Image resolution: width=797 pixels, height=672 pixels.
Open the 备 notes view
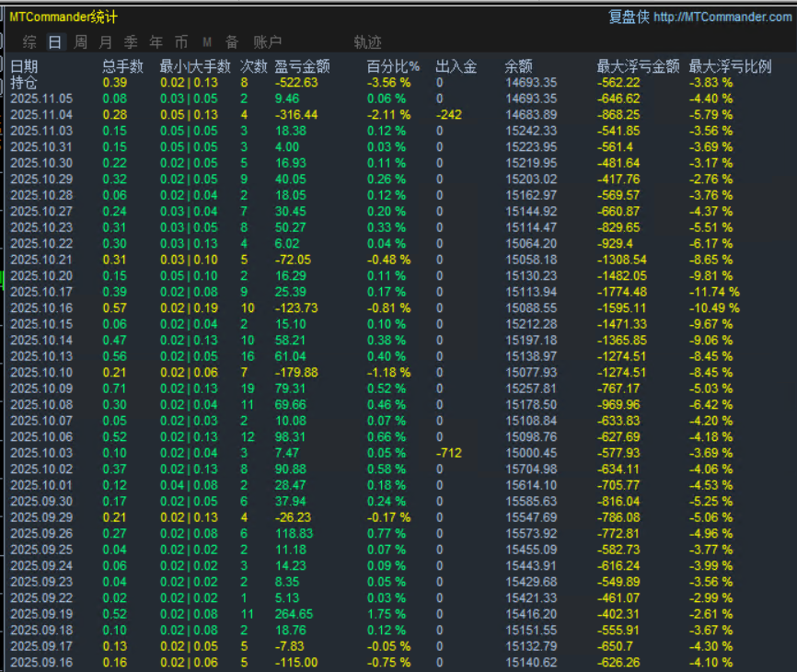pyautogui.click(x=230, y=41)
